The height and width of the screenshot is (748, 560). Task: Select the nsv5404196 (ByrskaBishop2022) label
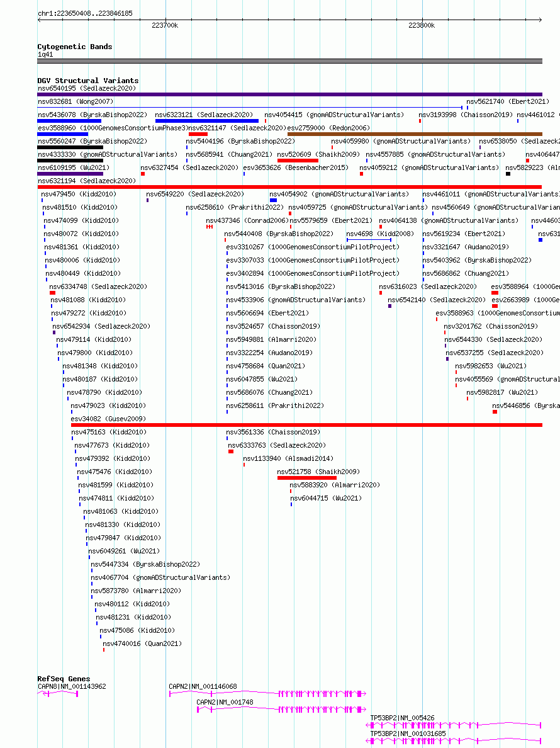240,142
